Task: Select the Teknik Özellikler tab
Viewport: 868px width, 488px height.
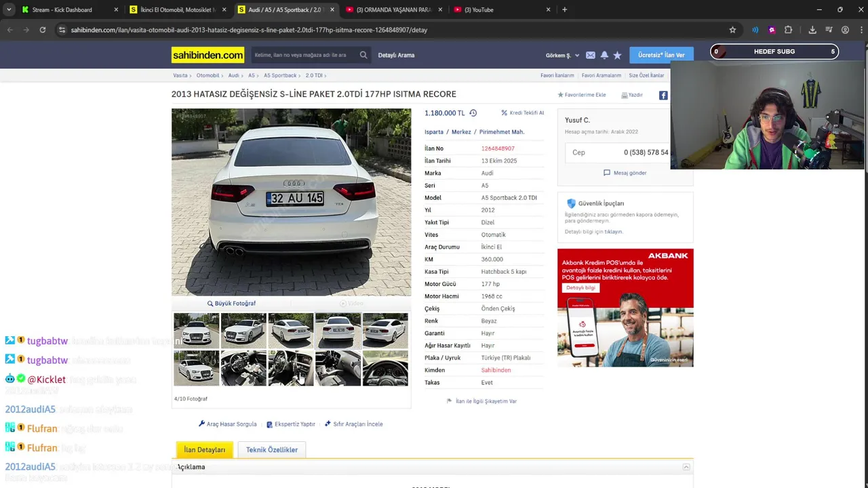Action: point(272,449)
